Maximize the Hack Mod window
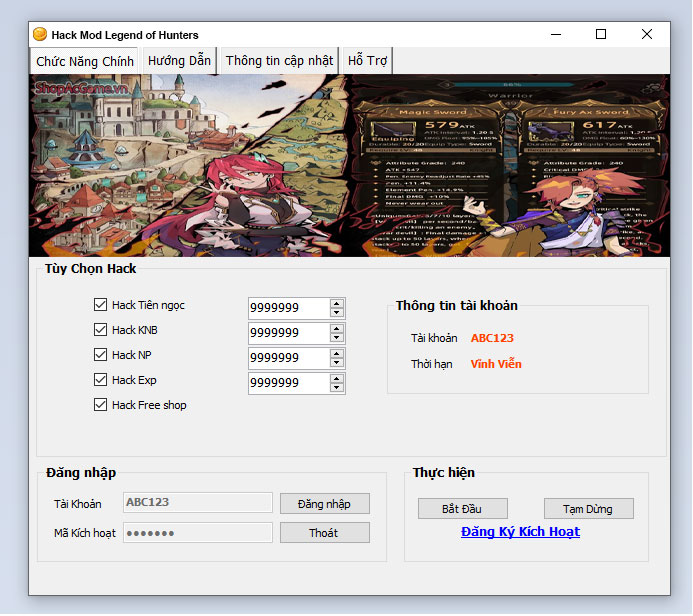 click(x=601, y=34)
